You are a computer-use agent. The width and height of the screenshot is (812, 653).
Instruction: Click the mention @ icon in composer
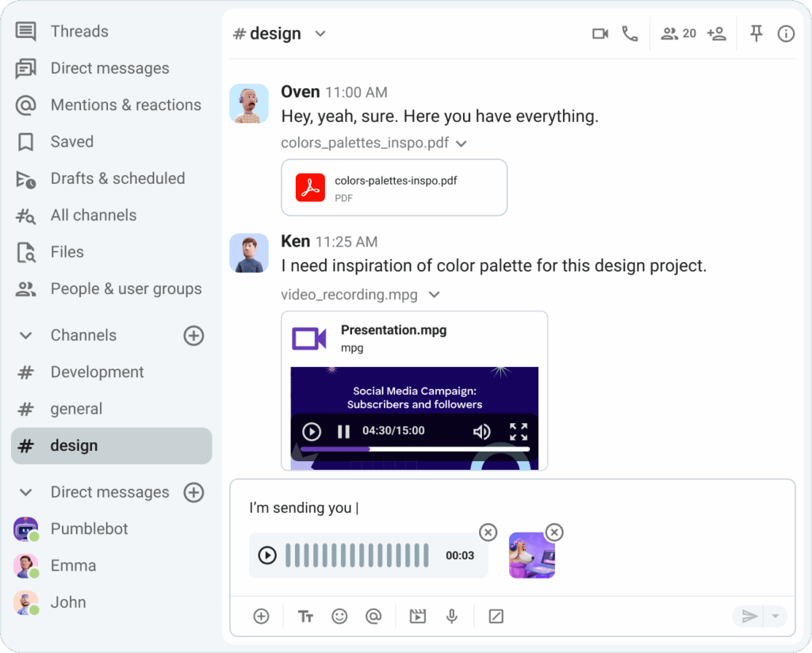[373, 616]
